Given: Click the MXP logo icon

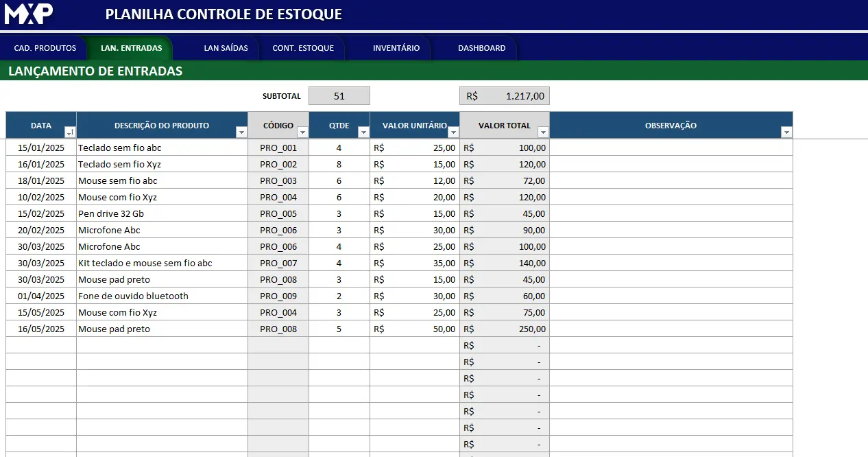Looking at the screenshot, I should [29, 14].
